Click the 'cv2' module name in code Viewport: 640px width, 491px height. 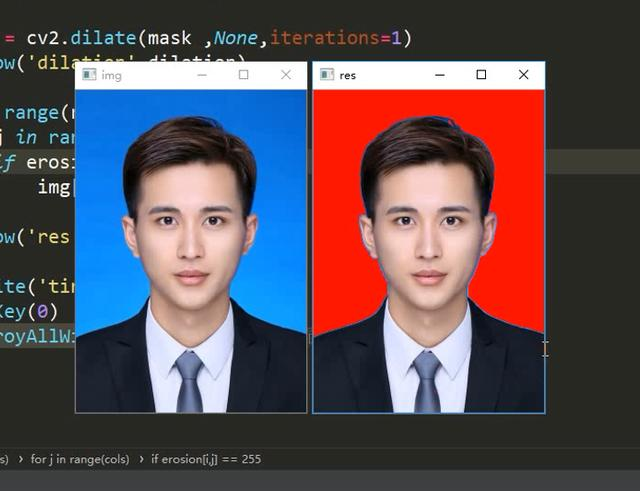coord(43,38)
